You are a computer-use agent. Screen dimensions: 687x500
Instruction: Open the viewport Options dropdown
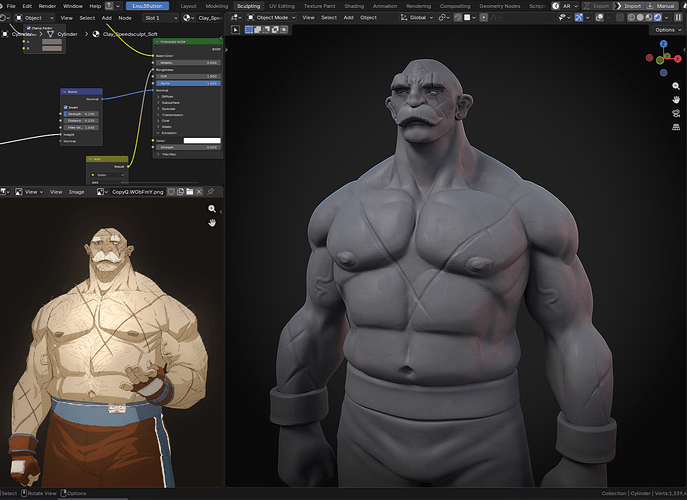click(667, 30)
